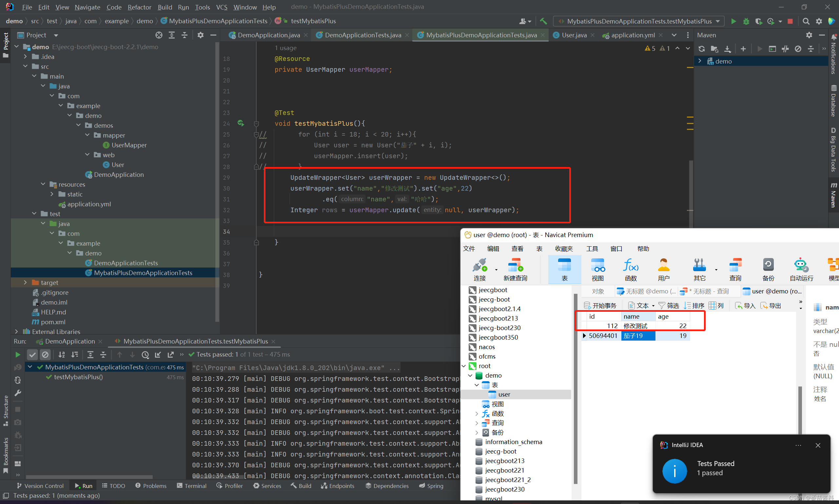The height and width of the screenshot is (504, 839).
Task: Toggle show passed tests checkmark button
Action: (32, 355)
